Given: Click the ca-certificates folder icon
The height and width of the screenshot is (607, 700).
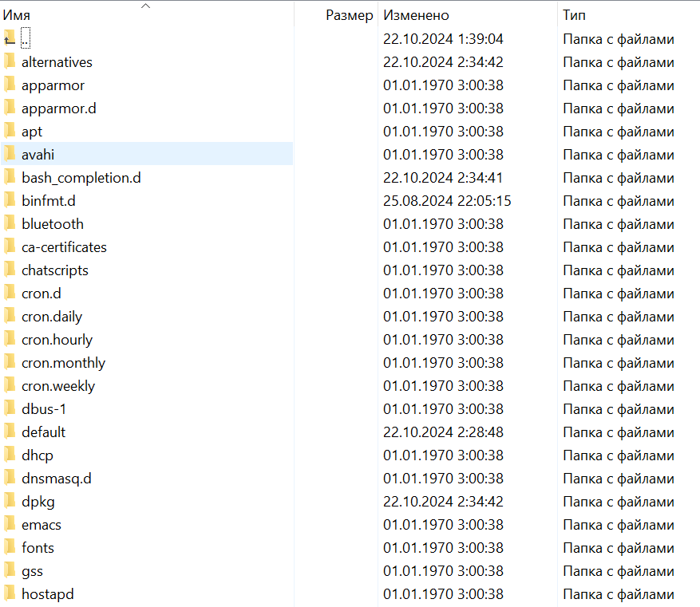Looking at the screenshot, I should click(x=10, y=247).
